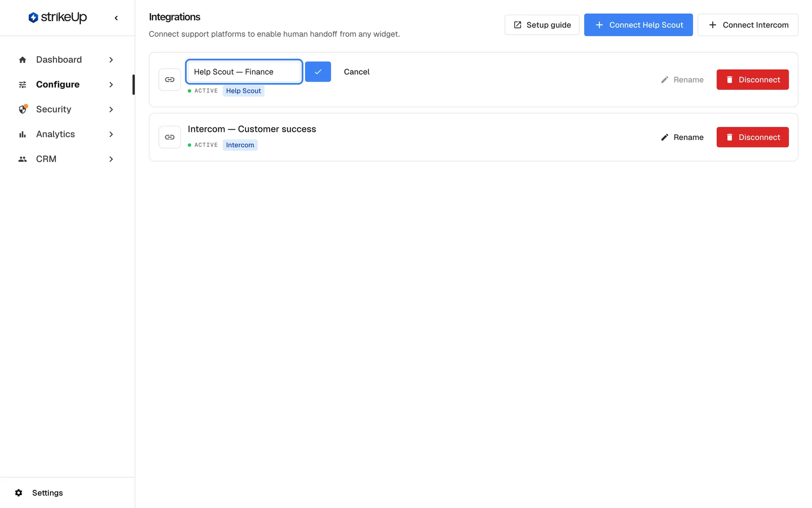This screenshot has height=508, width=812.
Task: Click the link icon on Help Scout row
Action: (x=170, y=79)
